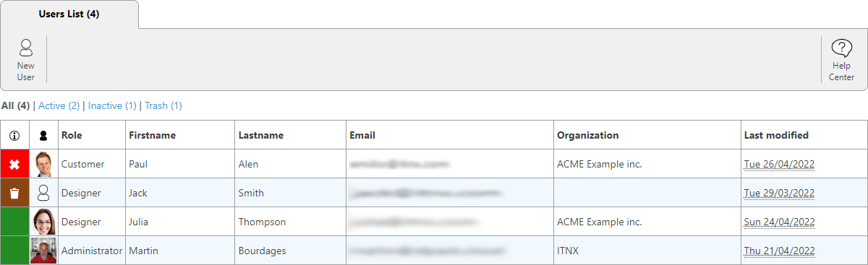Filter by Inactive (1) users
Screen dimensions: 868x265
tap(112, 105)
